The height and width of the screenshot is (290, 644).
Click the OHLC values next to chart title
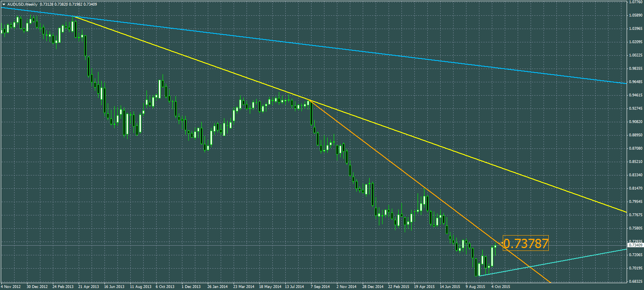tap(69, 4)
